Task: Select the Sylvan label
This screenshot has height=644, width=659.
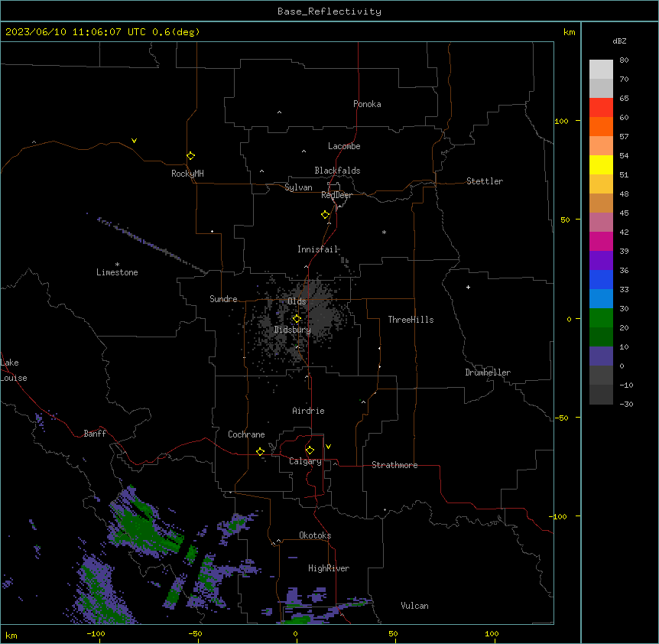Action: tap(298, 187)
